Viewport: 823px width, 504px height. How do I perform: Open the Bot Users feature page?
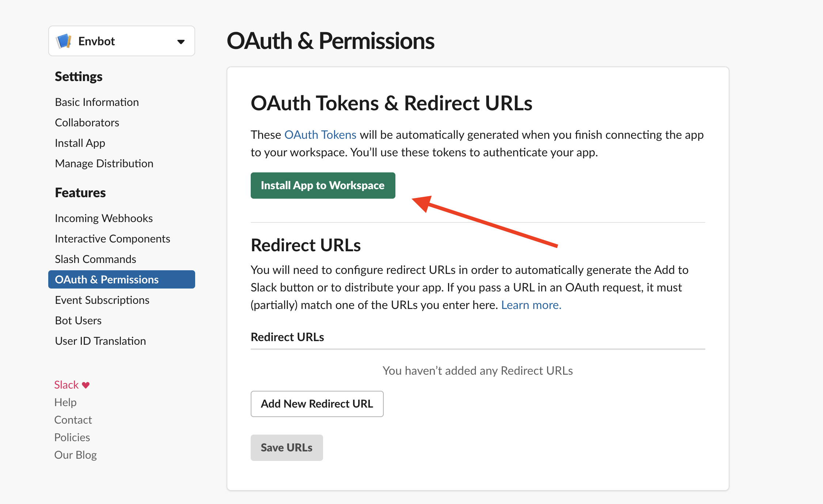point(78,321)
